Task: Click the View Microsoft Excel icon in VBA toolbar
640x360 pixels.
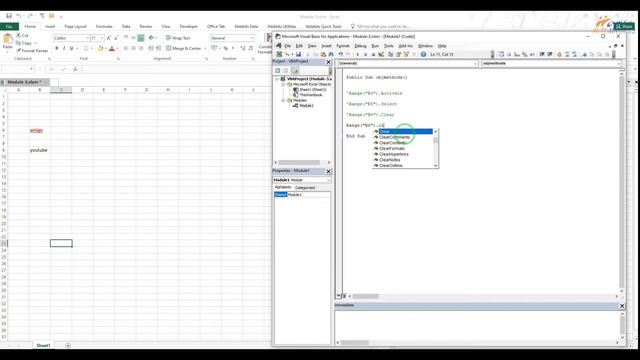Action: pyautogui.click(x=279, y=54)
